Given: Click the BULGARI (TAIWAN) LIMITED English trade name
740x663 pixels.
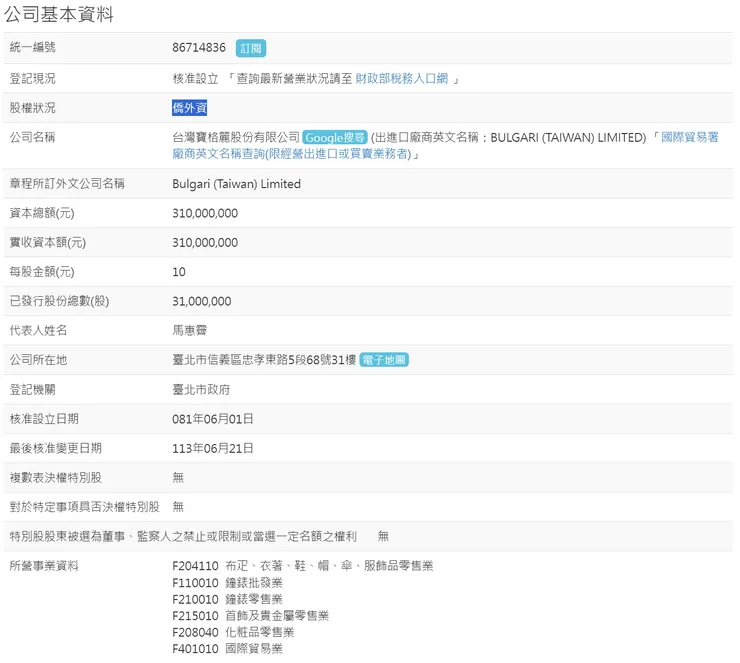Looking at the screenshot, I should (568, 137).
